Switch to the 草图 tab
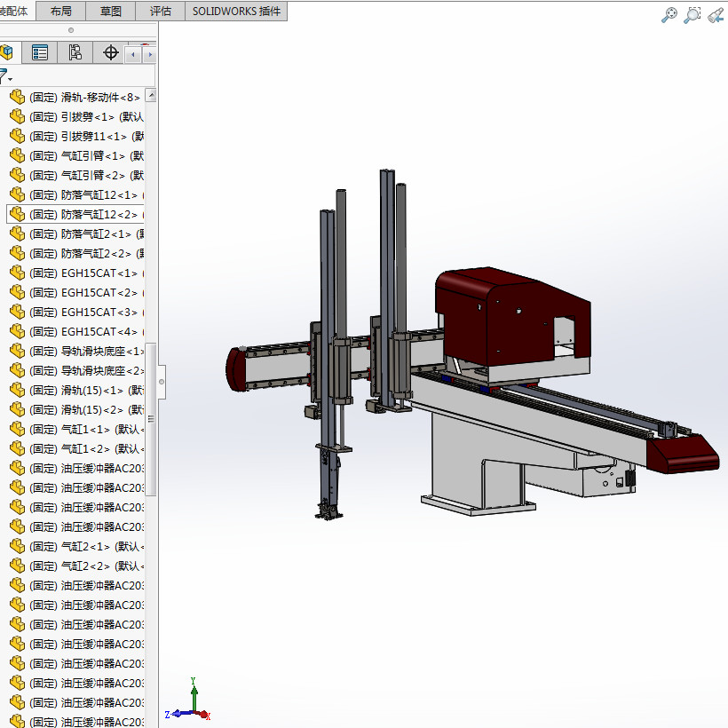728x728 pixels. coord(111,12)
